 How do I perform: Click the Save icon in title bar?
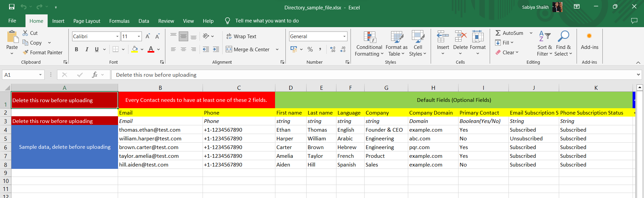tap(12, 7)
